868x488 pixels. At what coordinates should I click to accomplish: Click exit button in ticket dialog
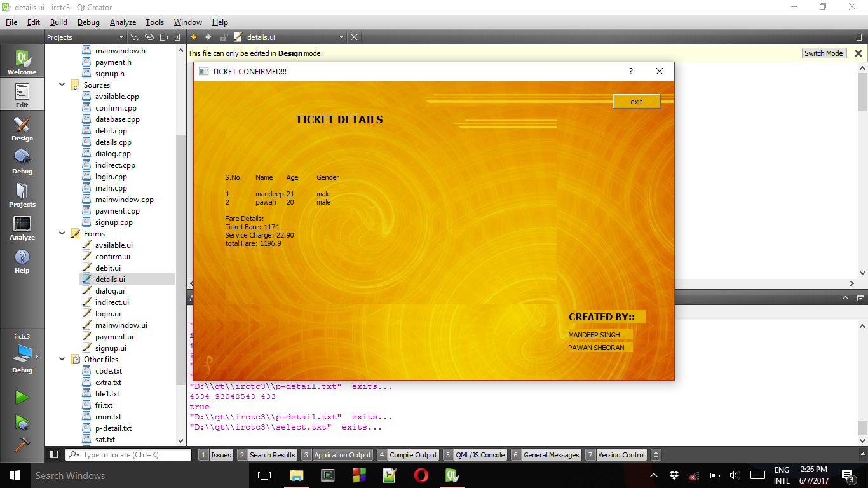point(637,102)
